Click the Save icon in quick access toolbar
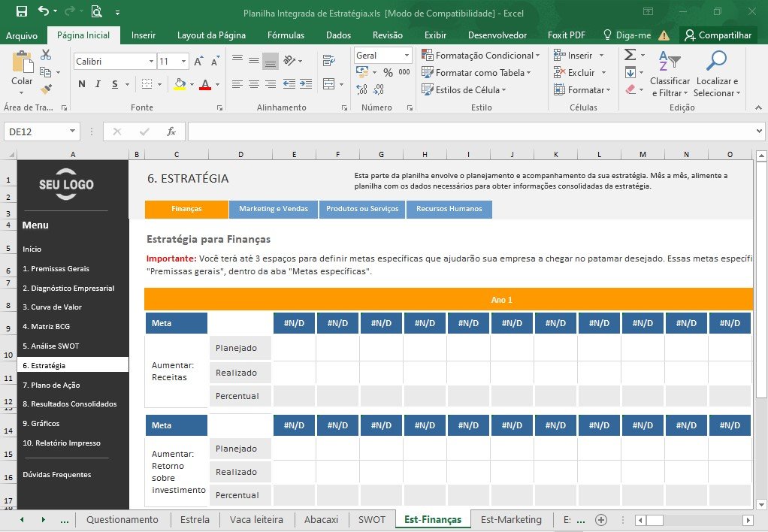Image resolution: width=768 pixels, height=532 pixels. pos(22,11)
